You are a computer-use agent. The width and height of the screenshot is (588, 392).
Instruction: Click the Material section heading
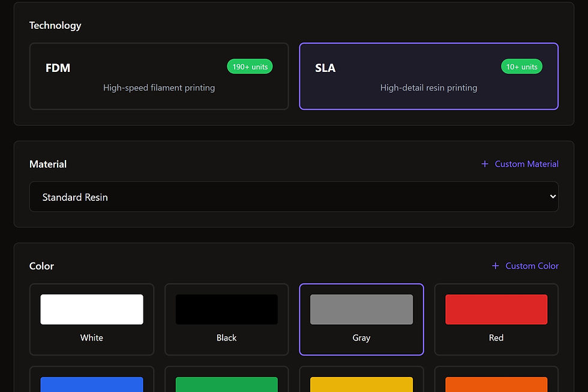(x=48, y=164)
